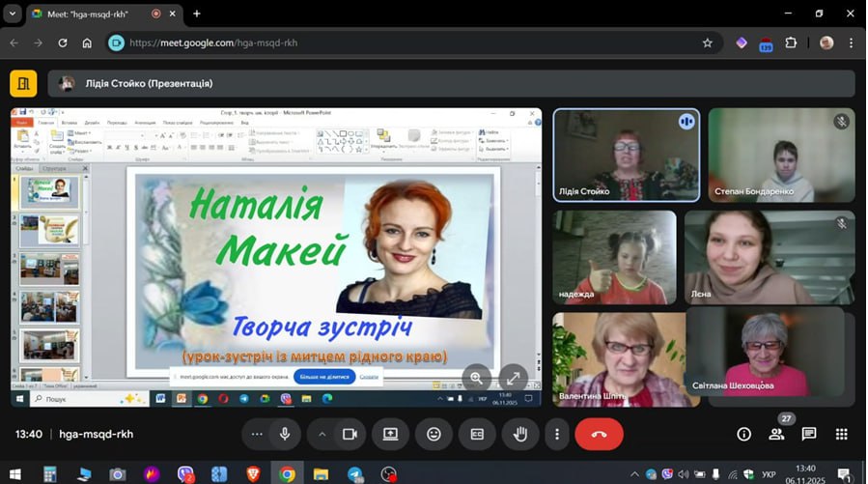The image size is (868, 484).
Task: Show the participants people list
Action: coord(776,435)
